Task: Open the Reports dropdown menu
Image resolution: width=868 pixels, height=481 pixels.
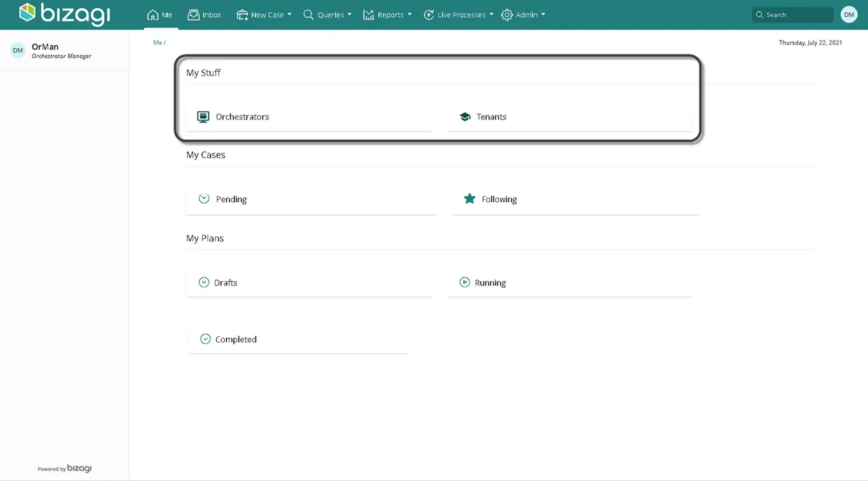Action: (388, 15)
